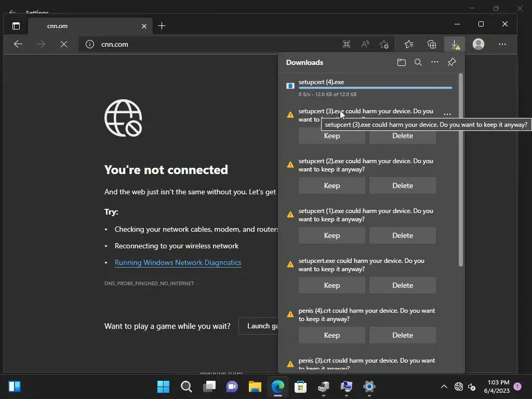Delete setupcert.exe download
This screenshot has height=399, width=532.
pos(403,285)
